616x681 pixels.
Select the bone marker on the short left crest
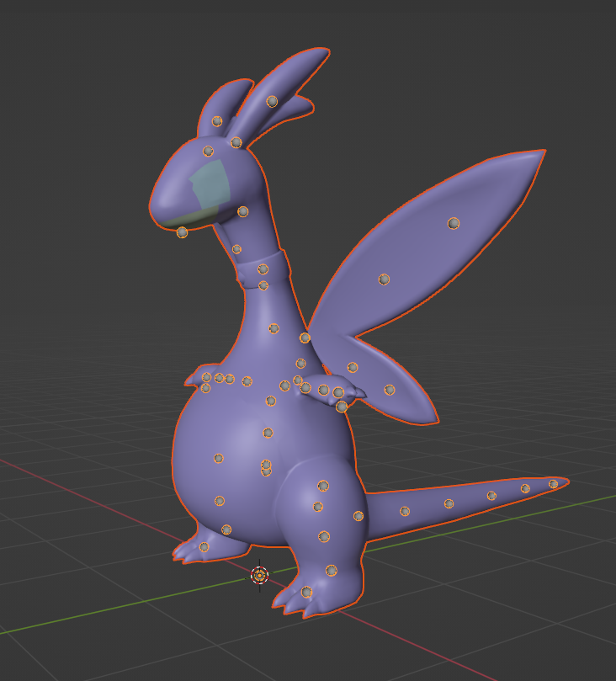(217, 121)
